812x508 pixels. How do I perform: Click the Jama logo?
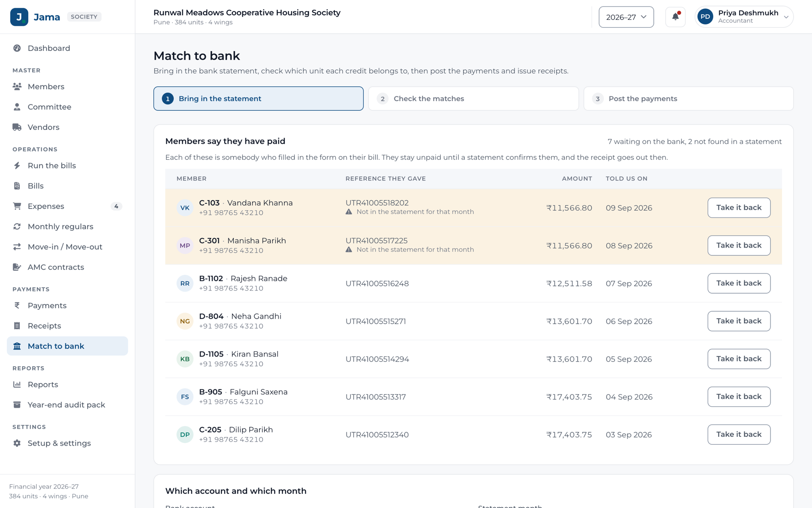[19, 17]
